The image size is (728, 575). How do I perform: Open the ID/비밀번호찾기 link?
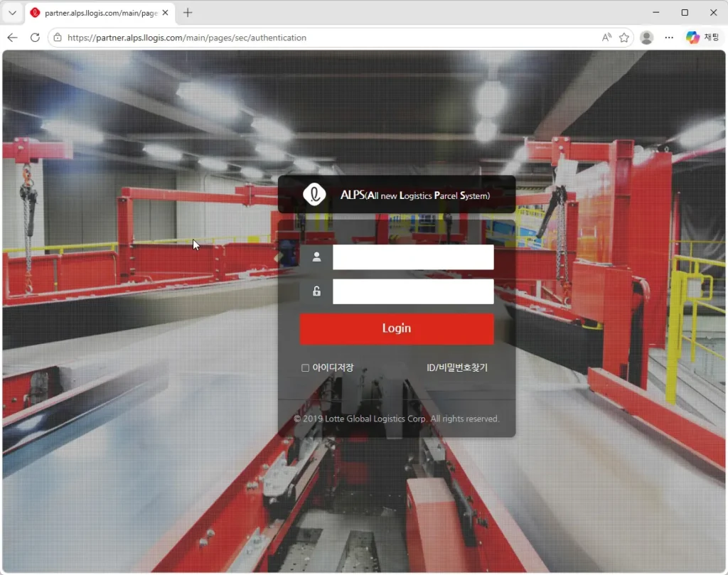click(457, 367)
